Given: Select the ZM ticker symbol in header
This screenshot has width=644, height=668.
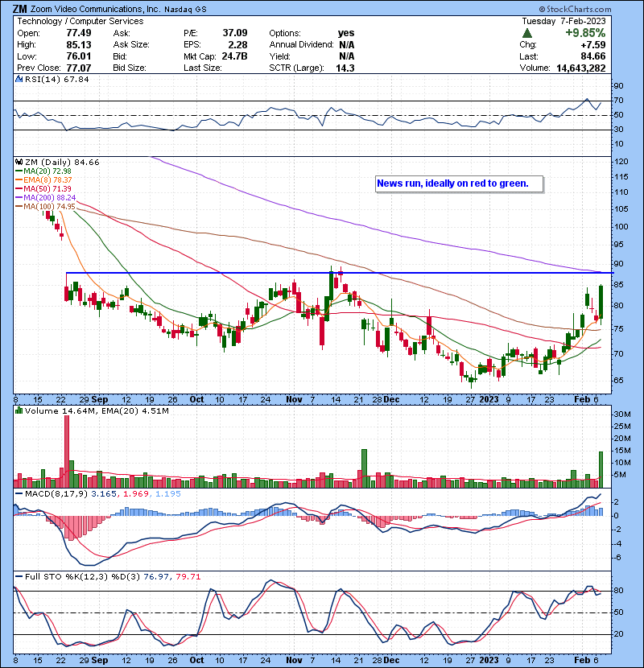Looking at the screenshot, I should (x=19, y=9).
